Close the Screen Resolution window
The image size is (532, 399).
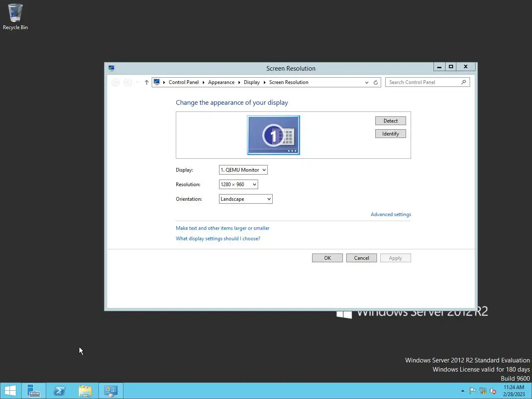tap(466, 67)
